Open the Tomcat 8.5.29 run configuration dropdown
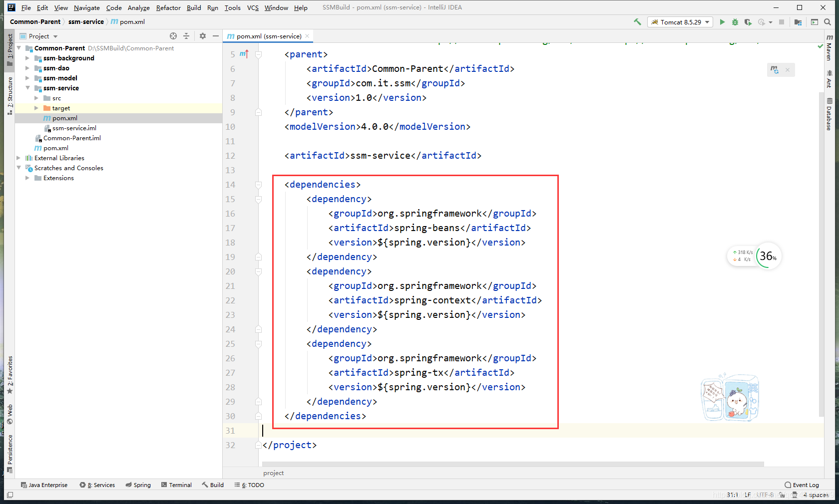This screenshot has height=504, width=839. click(680, 22)
